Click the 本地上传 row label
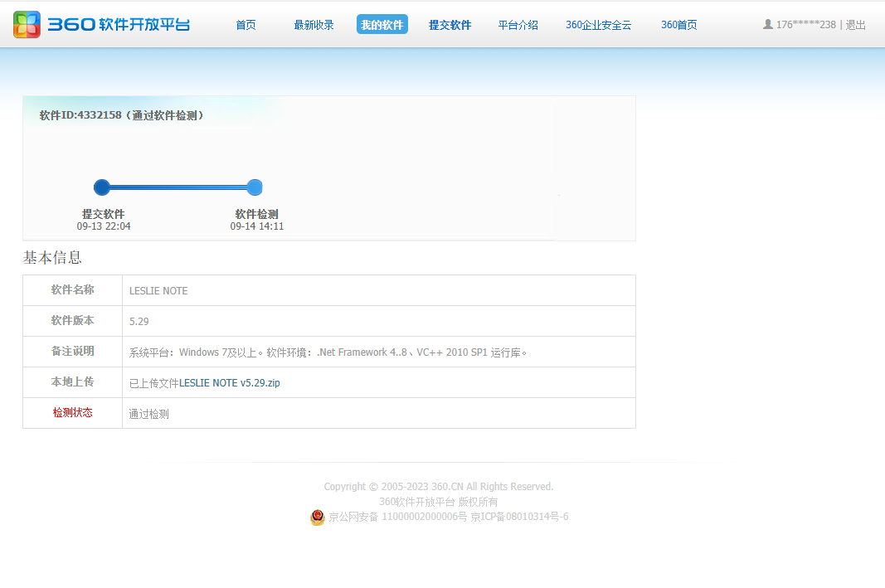Screen dimensions: 885x588 pyautogui.click(x=72, y=381)
